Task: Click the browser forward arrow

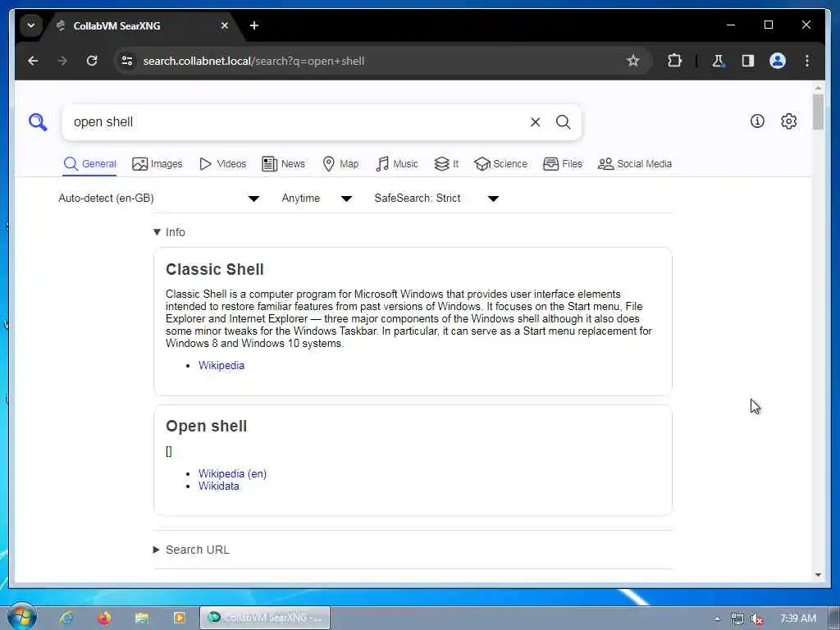Action: (x=62, y=61)
